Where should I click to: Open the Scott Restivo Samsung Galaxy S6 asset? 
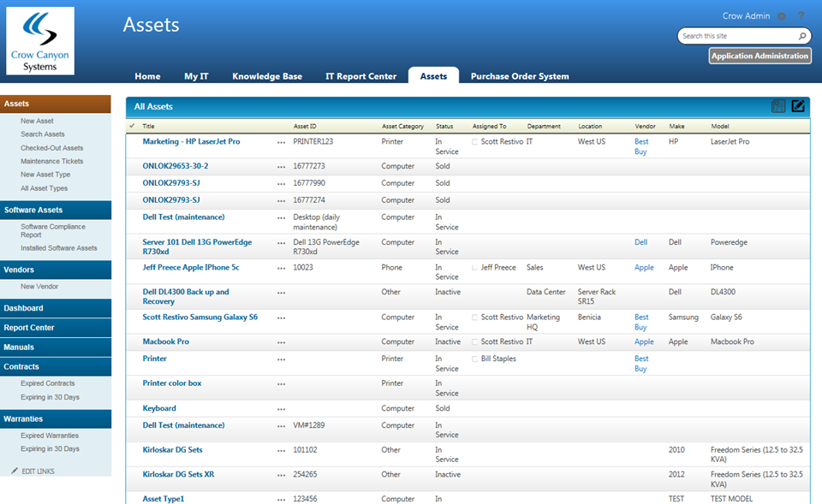200,317
